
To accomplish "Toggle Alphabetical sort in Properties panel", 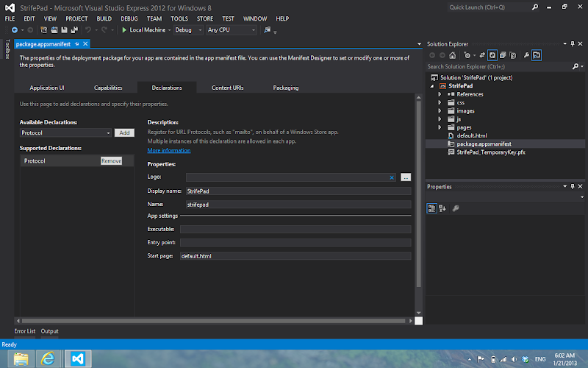I will click(442, 208).
